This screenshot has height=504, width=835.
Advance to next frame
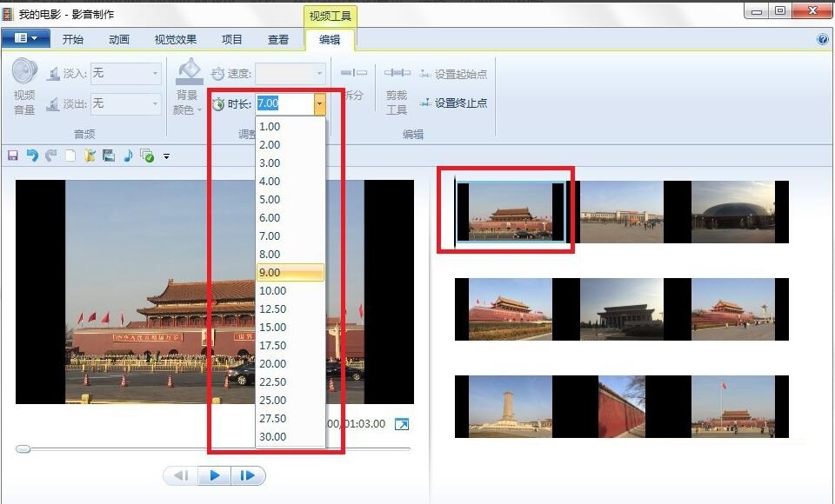(248, 475)
